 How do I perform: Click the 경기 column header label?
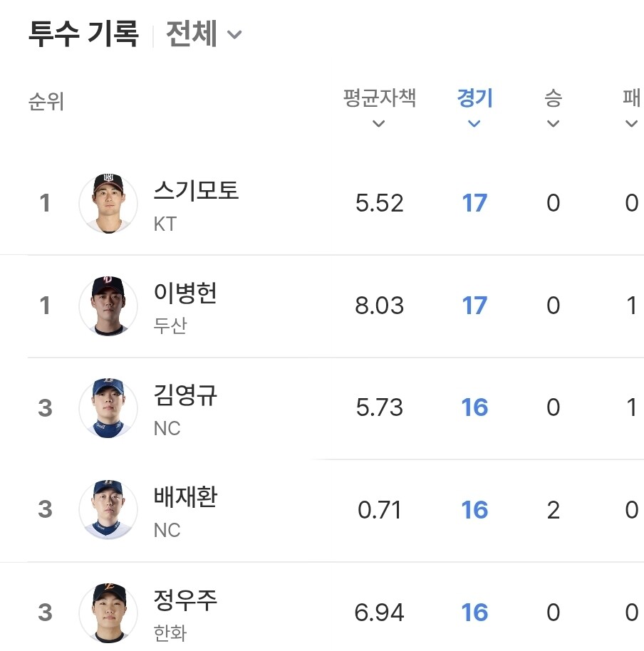pyautogui.click(x=474, y=98)
